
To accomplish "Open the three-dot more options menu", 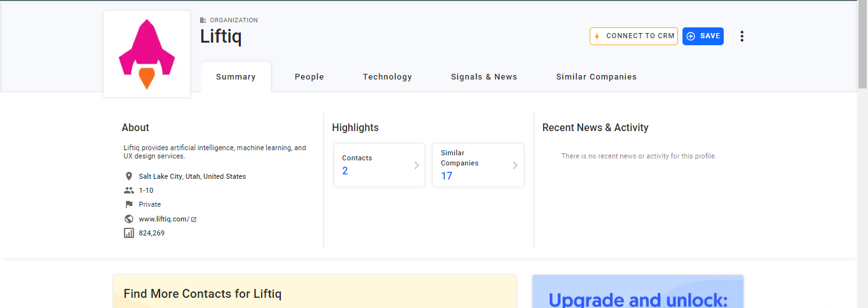I will coord(742,36).
